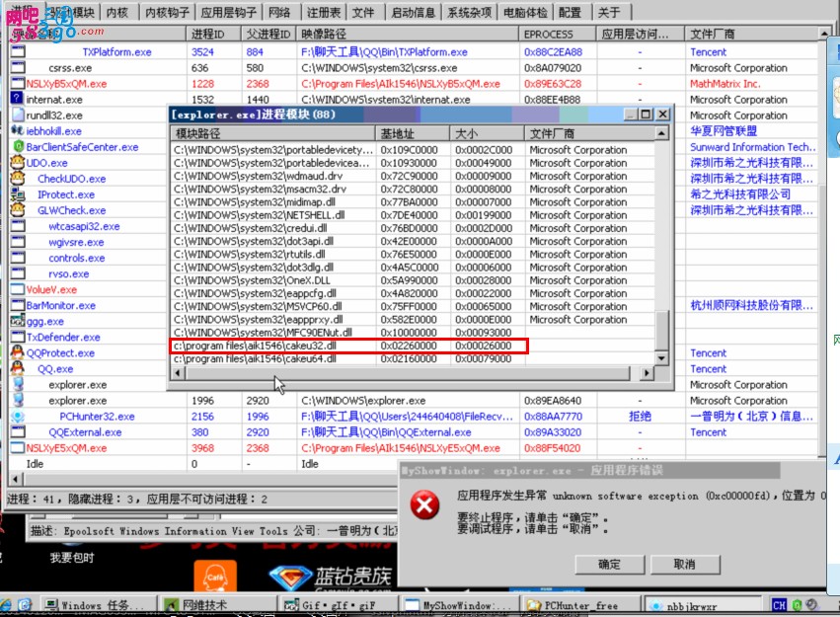The width and height of the screenshot is (840, 617).
Task: Click the controls.exe window icon
Action: coord(18,258)
